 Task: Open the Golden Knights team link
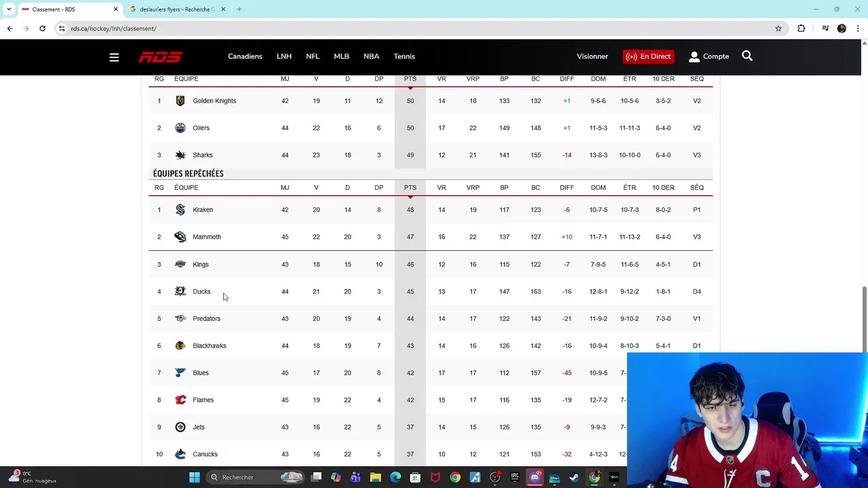pyautogui.click(x=214, y=101)
